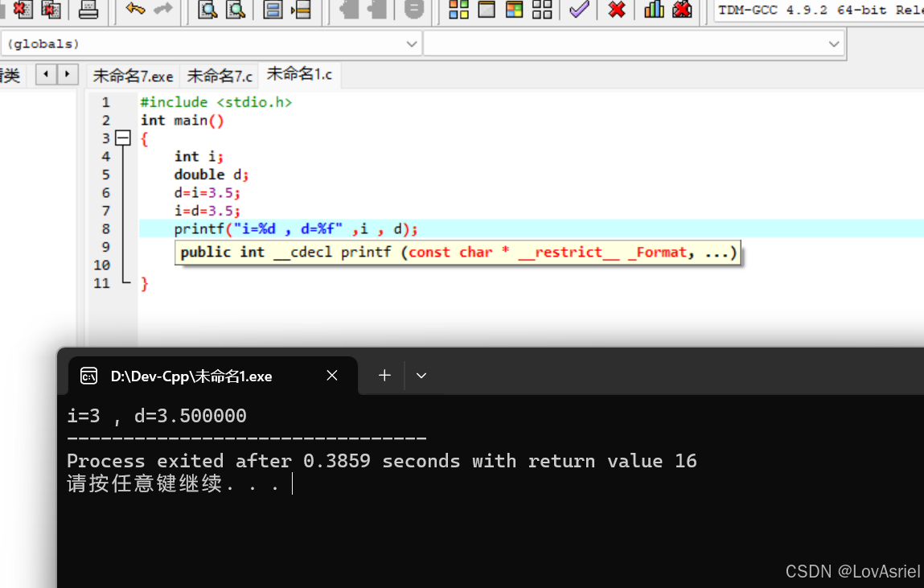The height and width of the screenshot is (588, 924).
Task: Run the program using the window icon
Action: click(x=487, y=9)
